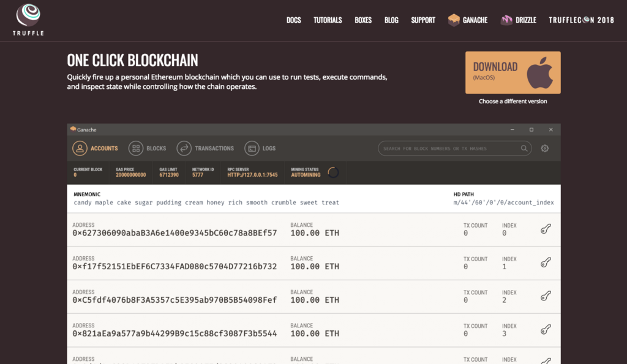Click the One Click Blockchain heading
Image resolution: width=627 pixels, height=364 pixels.
(132, 61)
